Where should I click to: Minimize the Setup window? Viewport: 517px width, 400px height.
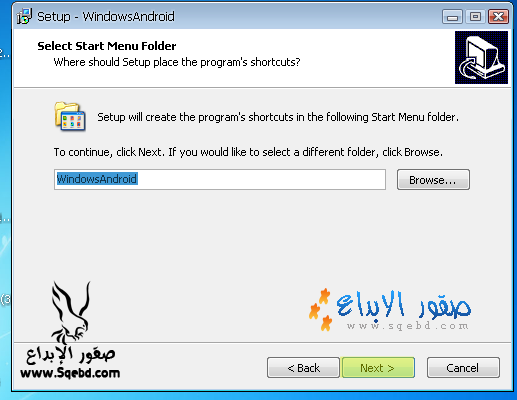click(452, 17)
